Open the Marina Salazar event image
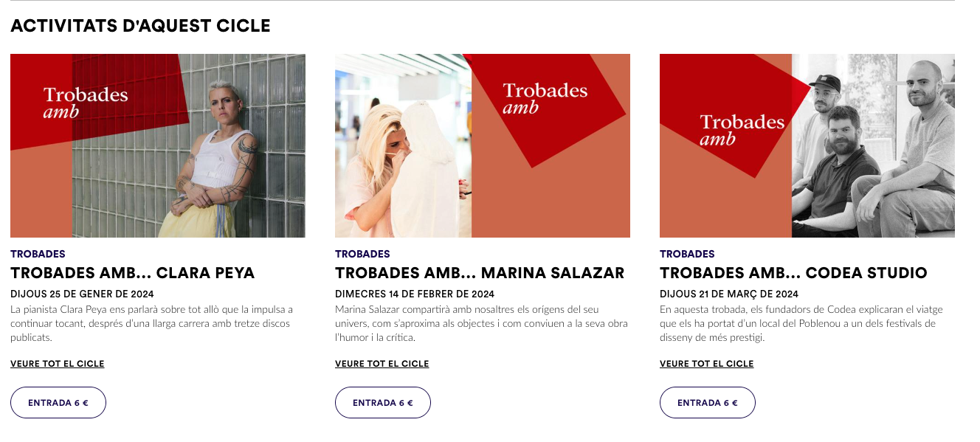 [483, 145]
